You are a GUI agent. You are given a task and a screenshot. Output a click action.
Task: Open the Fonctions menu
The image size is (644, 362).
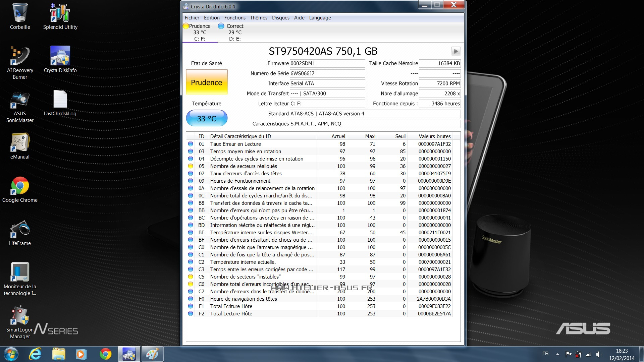click(235, 18)
